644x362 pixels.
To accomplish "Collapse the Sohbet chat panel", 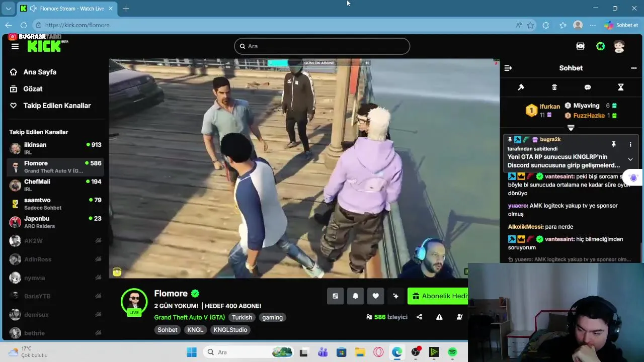I will 508,68.
